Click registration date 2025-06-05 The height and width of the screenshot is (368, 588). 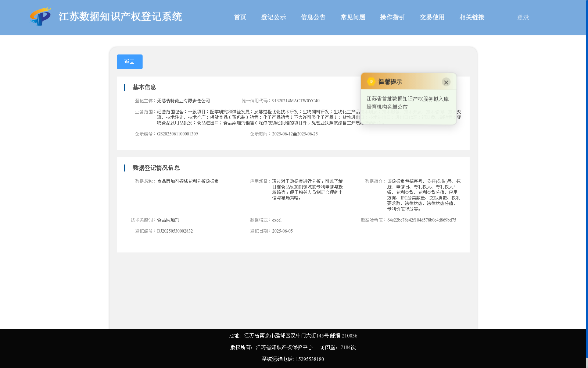click(x=282, y=231)
